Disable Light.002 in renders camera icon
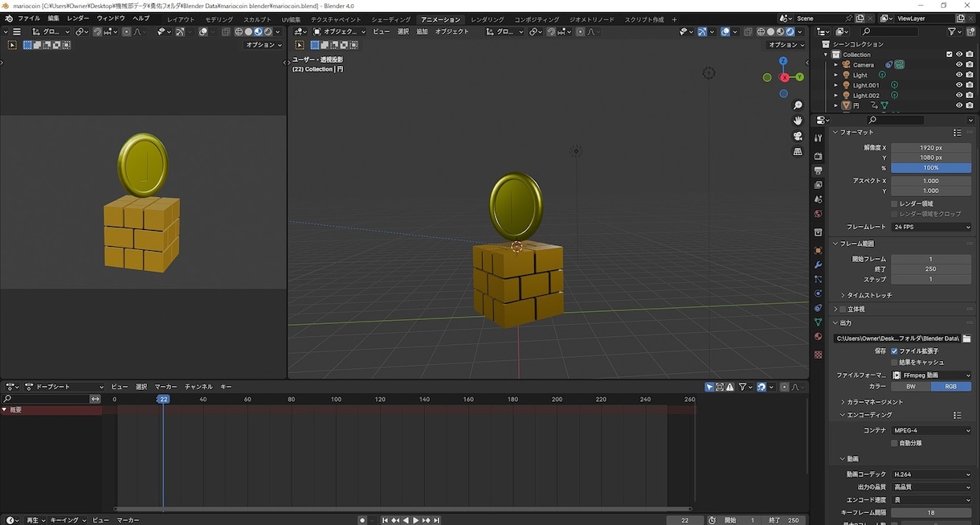This screenshot has height=525, width=980. click(970, 96)
